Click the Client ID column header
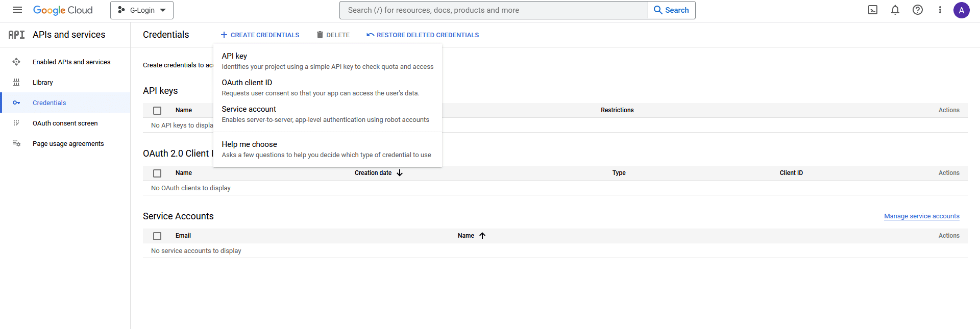The width and height of the screenshot is (980, 329). tap(791, 173)
